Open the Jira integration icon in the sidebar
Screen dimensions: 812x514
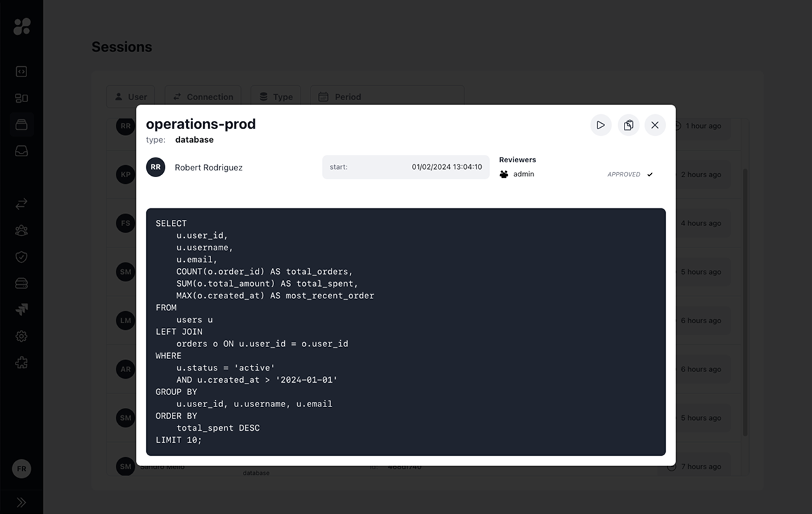click(x=21, y=309)
